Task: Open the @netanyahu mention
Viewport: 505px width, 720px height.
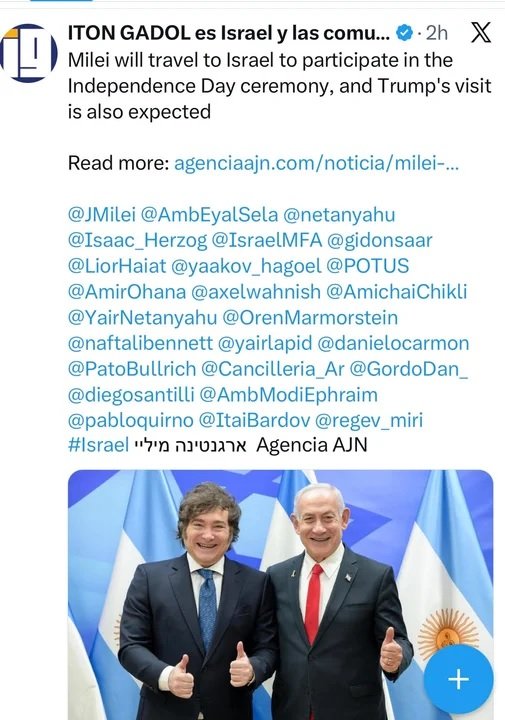Action: [x=339, y=215]
